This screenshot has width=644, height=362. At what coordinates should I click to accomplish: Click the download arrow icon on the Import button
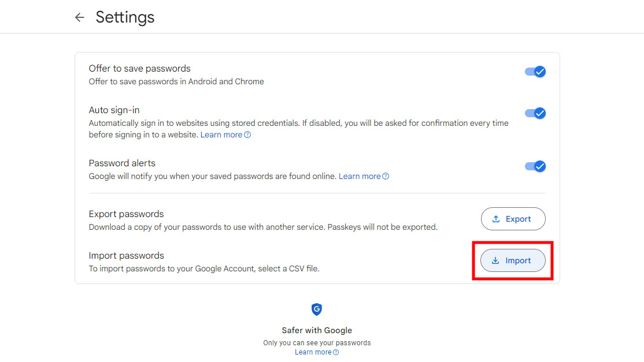point(495,260)
